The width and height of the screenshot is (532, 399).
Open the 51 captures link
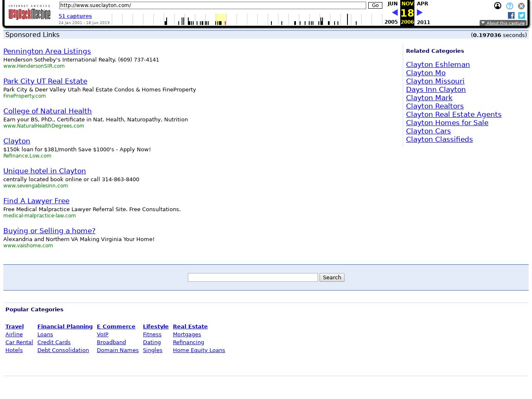75,16
